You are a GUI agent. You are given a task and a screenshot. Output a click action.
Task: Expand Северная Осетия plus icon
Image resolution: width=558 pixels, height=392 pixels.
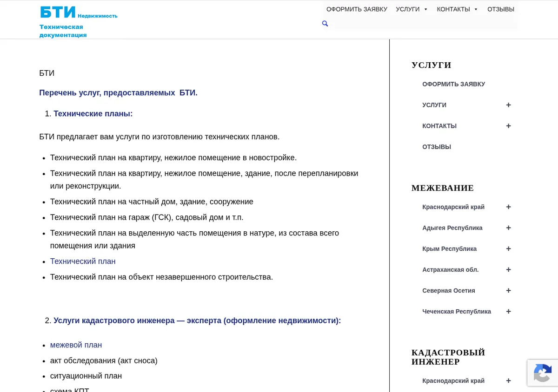click(508, 291)
